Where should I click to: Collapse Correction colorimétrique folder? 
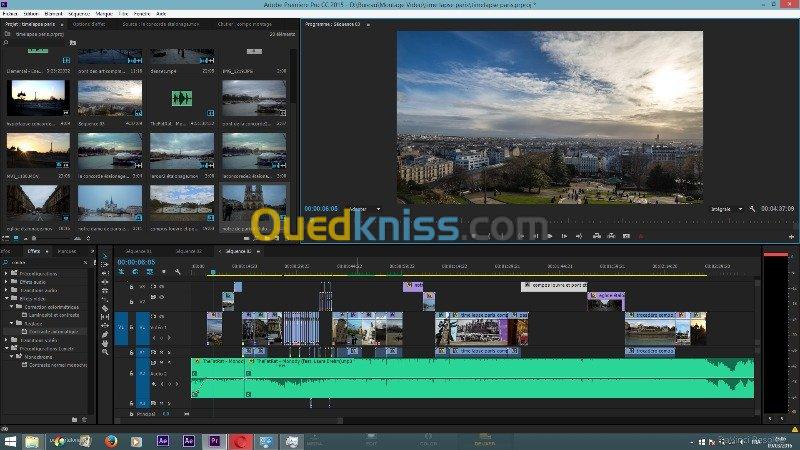coord(12,307)
